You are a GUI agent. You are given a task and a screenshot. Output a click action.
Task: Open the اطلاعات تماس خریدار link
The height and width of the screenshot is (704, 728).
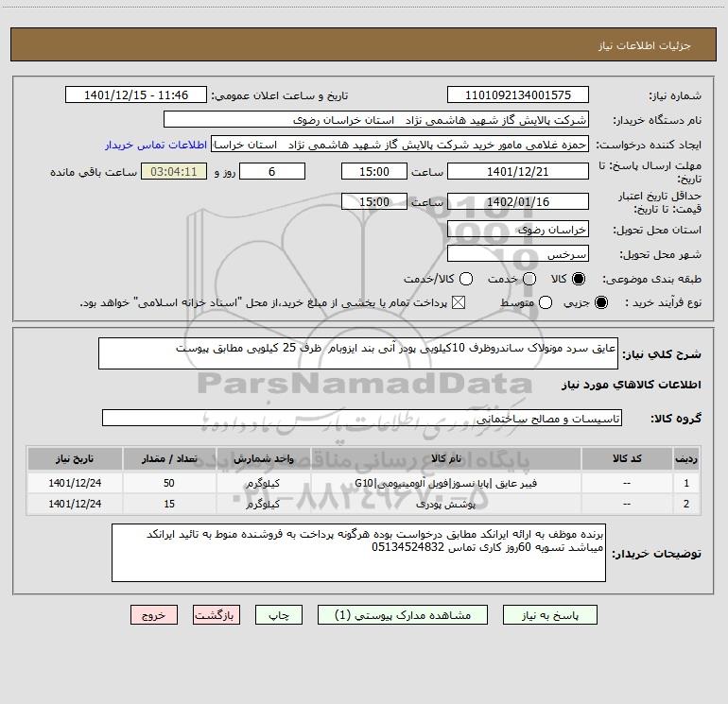point(156,145)
